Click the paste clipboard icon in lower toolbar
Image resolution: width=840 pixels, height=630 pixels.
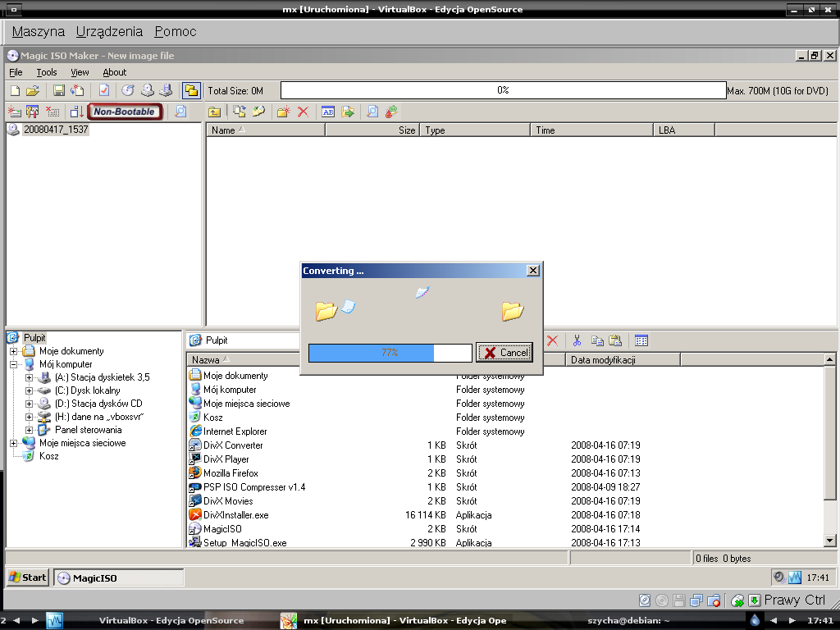(x=615, y=340)
